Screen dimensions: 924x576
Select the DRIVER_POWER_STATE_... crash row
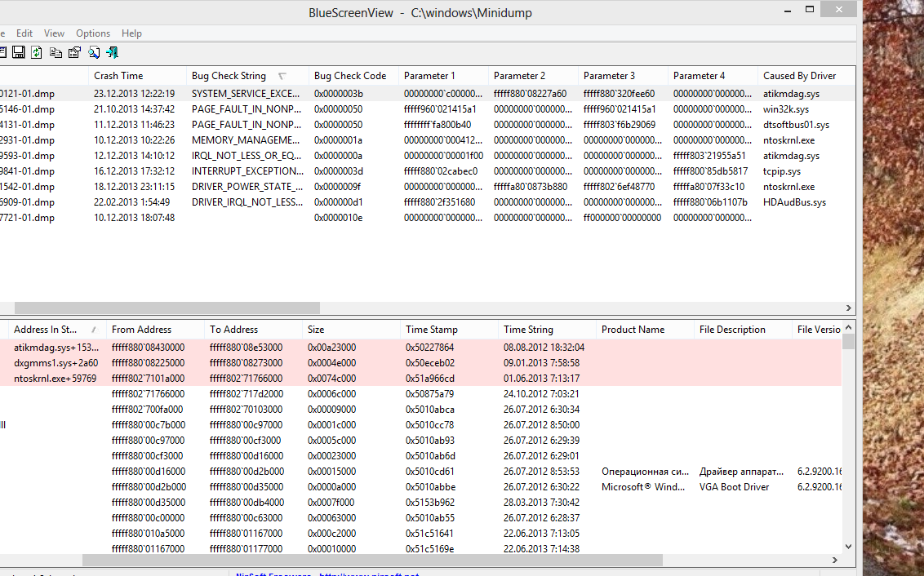pos(427,187)
